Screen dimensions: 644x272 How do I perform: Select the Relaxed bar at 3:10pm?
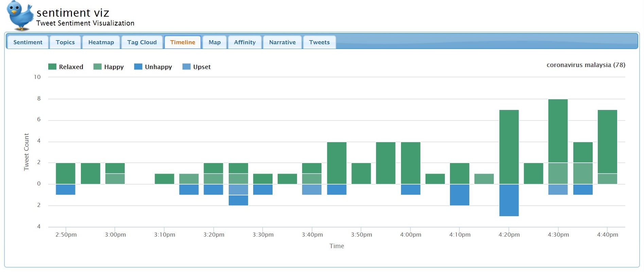[164, 179]
